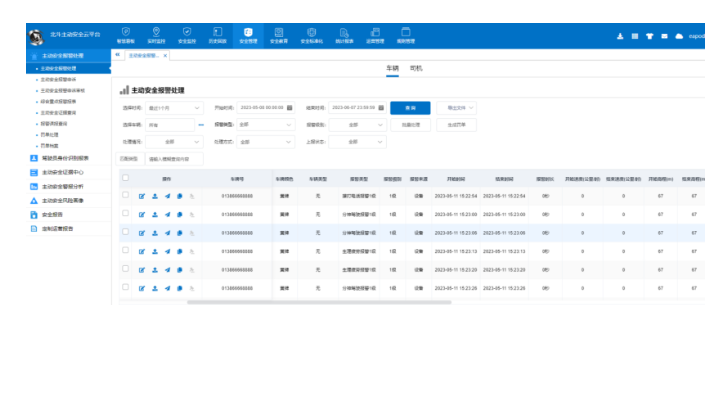Screen dimensions: 720x394
Task: Click the horizontal scrollbar below the table
Action: coord(319,302)
